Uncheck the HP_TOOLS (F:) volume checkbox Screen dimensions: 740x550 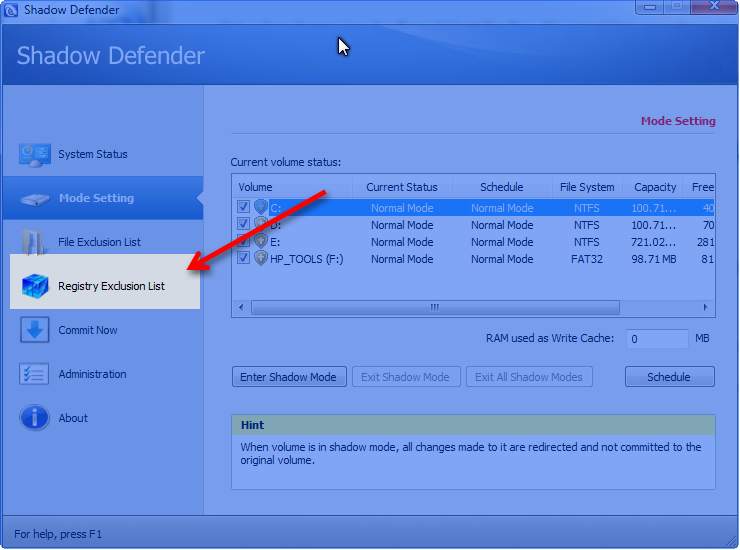(244, 258)
